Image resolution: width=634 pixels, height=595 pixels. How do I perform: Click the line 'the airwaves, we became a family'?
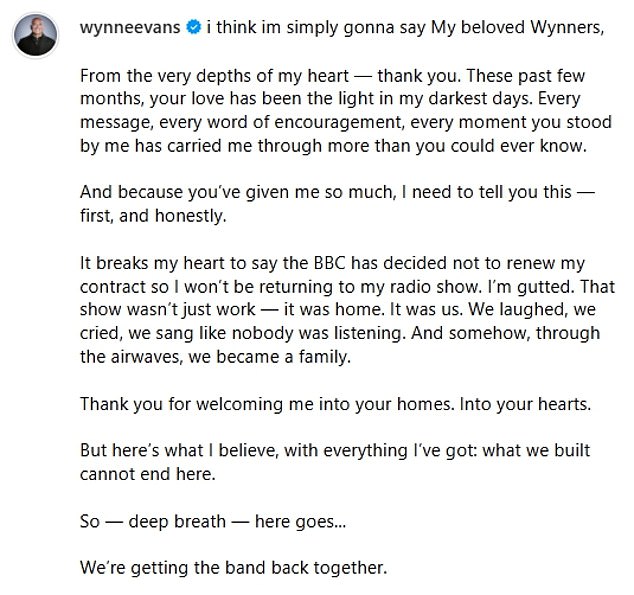pyautogui.click(x=215, y=357)
